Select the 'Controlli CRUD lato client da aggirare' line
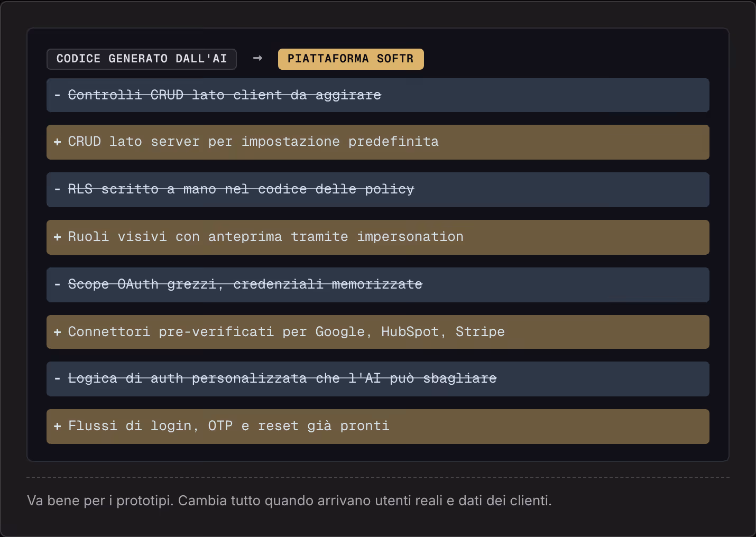Image resolution: width=756 pixels, height=537 pixels. [x=377, y=95]
